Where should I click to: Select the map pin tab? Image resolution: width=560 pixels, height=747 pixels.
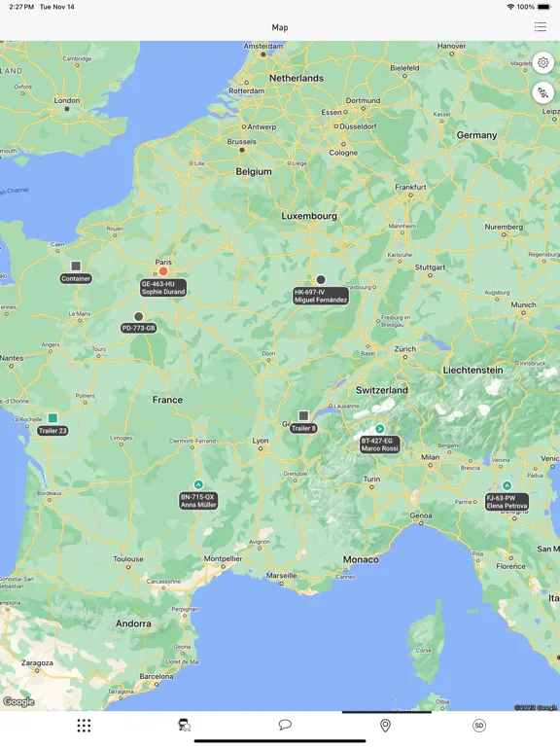(x=385, y=725)
